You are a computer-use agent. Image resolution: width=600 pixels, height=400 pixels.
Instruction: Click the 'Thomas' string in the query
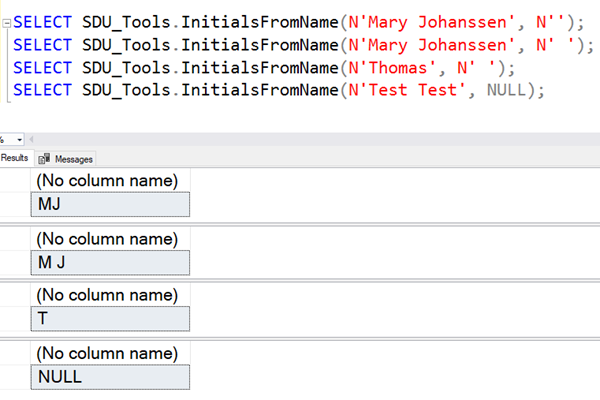coord(392,68)
